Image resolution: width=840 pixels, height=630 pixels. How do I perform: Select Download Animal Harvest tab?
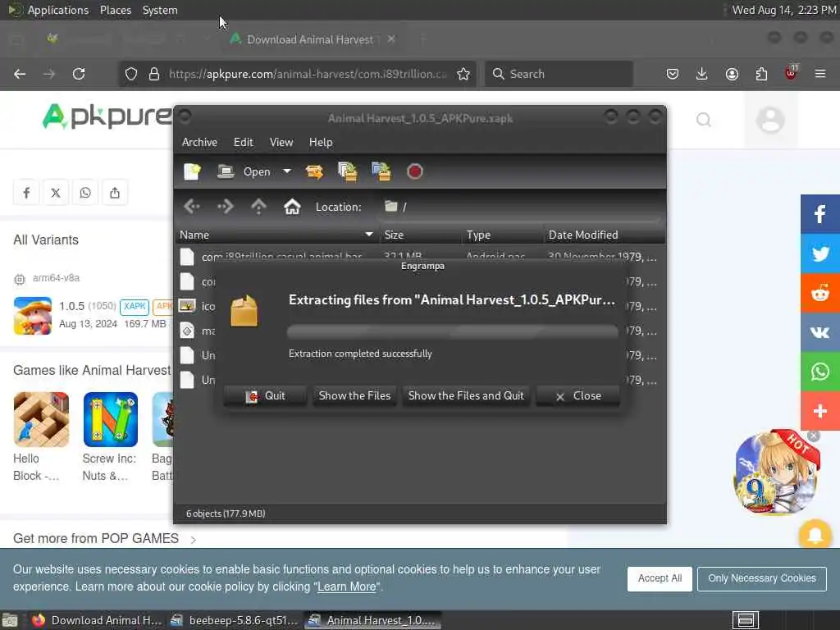[309, 39]
